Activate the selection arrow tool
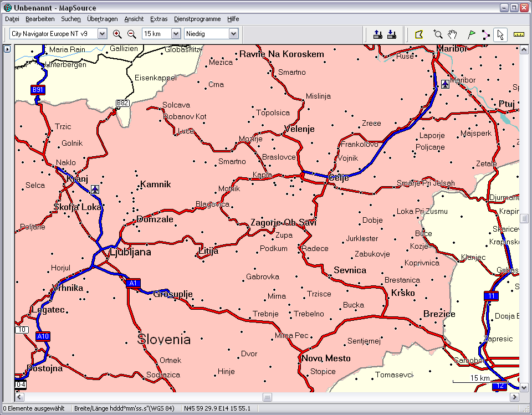This screenshot has width=532, height=415. (x=500, y=34)
